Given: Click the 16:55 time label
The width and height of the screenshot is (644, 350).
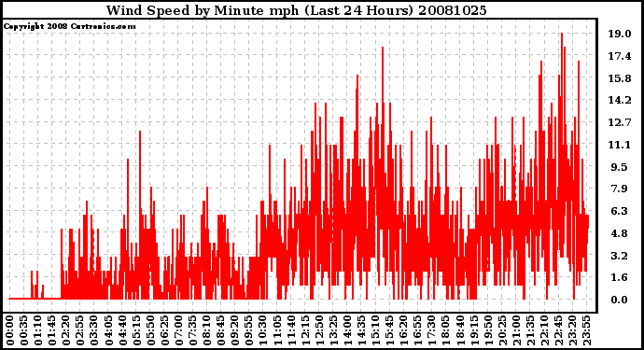Looking at the screenshot, I should tap(417, 330).
